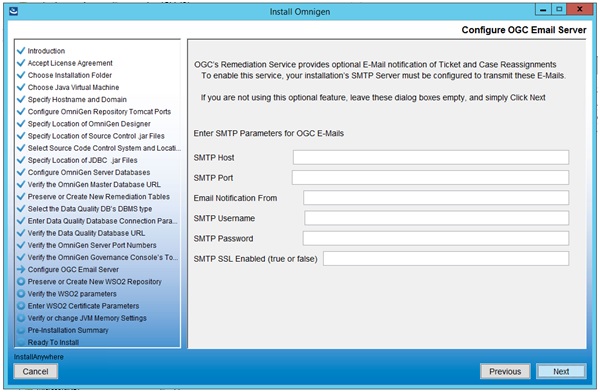
Task: Minimize the Install Omnigen window
Action: pyautogui.click(x=543, y=9)
